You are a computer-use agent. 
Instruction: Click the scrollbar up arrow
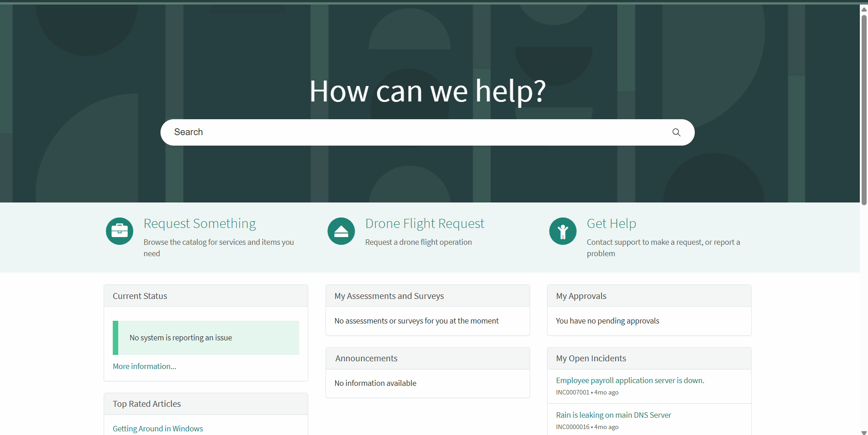[863, 9]
